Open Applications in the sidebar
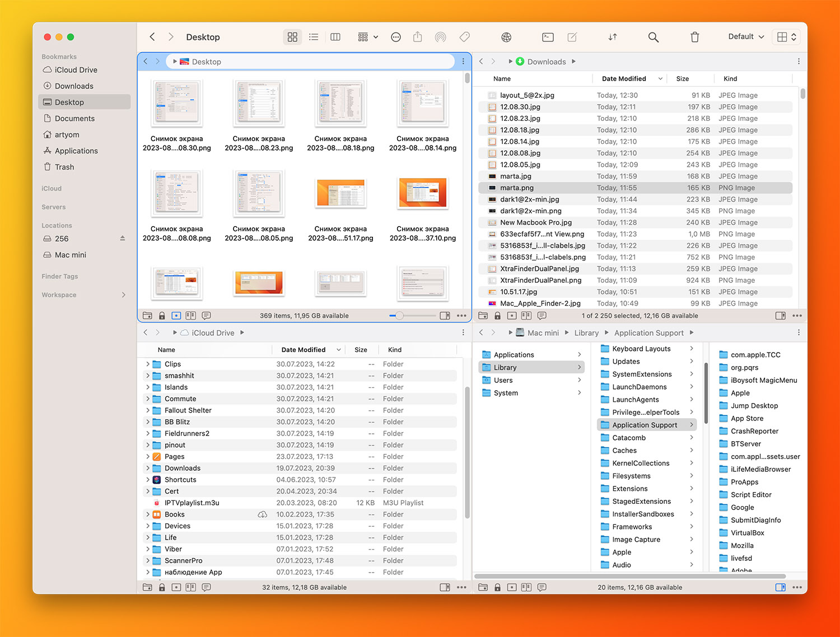Viewport: 840px width, 637px height. (76, 151)
